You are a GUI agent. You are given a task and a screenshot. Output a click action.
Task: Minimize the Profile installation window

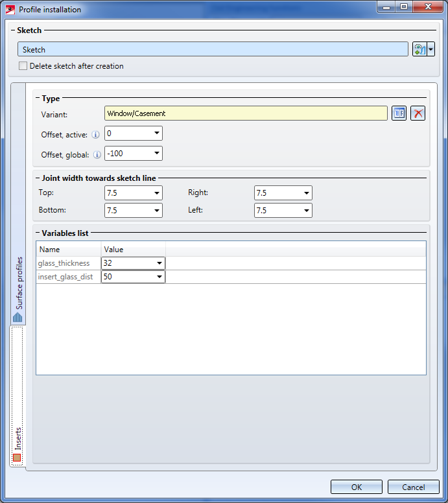point(386,7)
